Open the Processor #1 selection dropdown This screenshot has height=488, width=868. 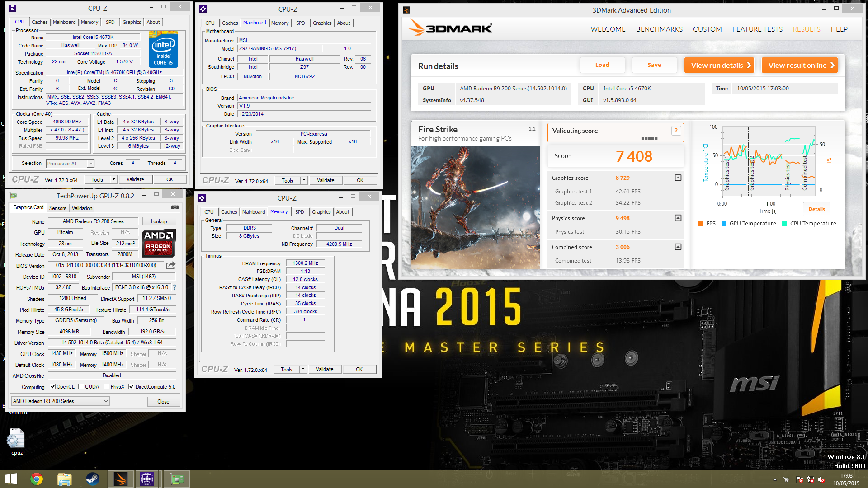point(70,164)
